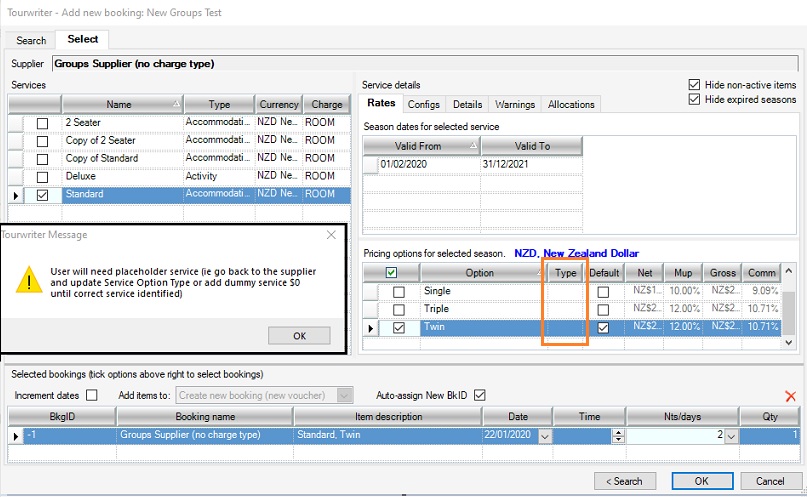The image size is (807, 497).
Task: Tick the Deluxe service checkbox
Action: pyautogui.click(x=42, y=177)
